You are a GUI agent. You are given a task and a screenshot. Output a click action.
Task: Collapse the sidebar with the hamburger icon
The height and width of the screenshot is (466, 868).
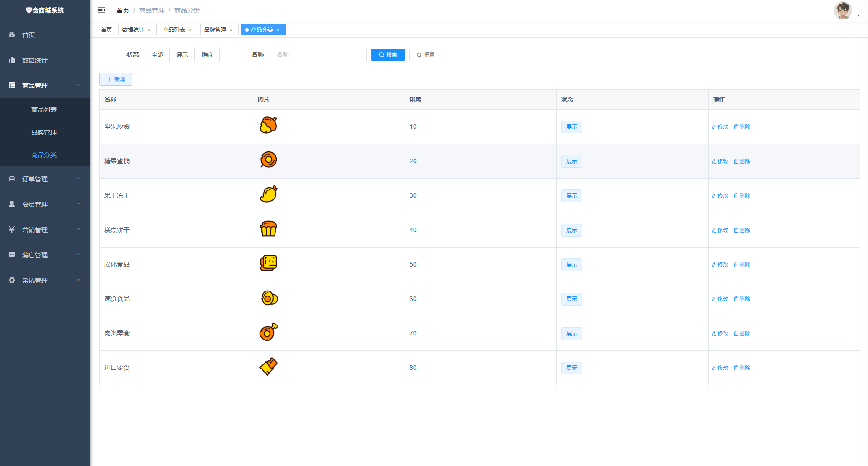coord(101,10)
